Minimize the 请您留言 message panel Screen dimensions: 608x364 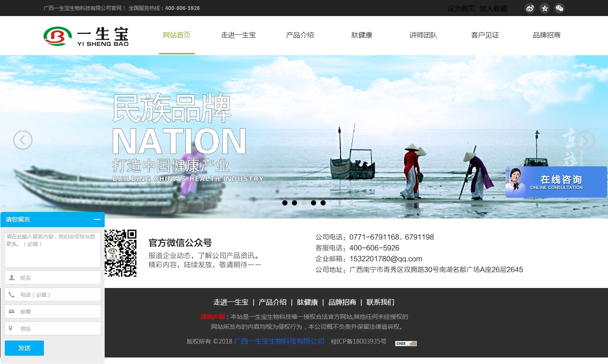tap(97, 219)
